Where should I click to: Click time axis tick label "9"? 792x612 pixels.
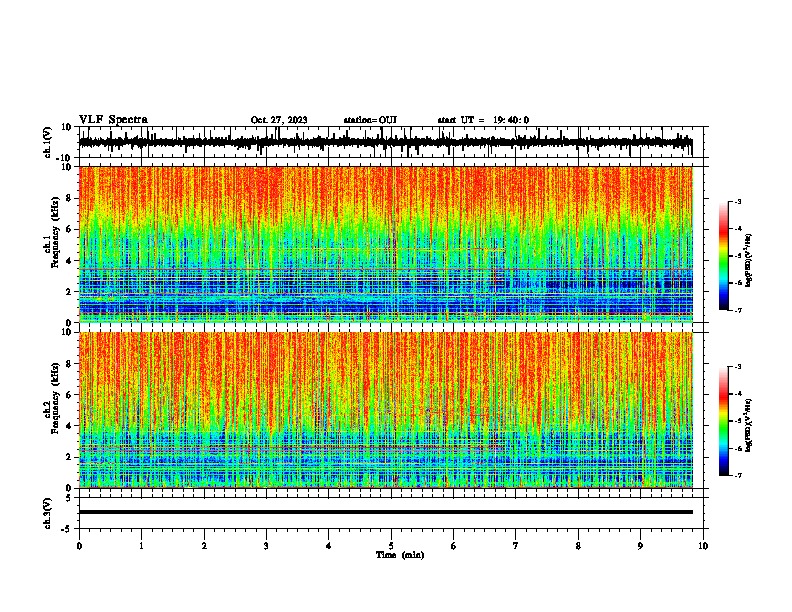(640, 546)
